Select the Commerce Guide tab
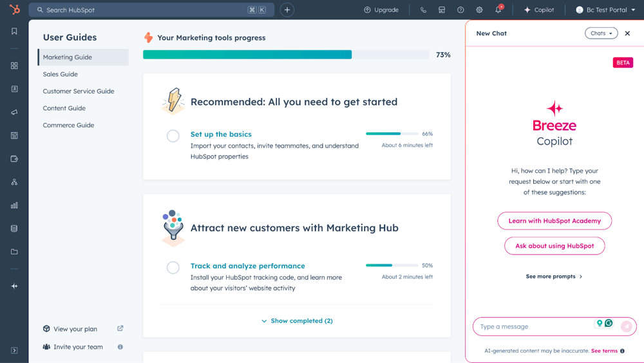Screen dimensions: 644x363 coord(69,125)
